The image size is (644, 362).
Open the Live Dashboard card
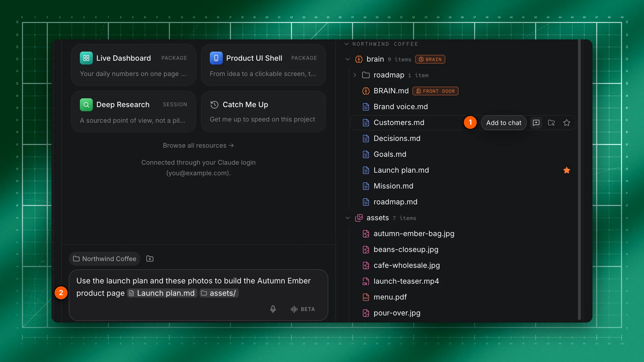click(x=134, y=65)
